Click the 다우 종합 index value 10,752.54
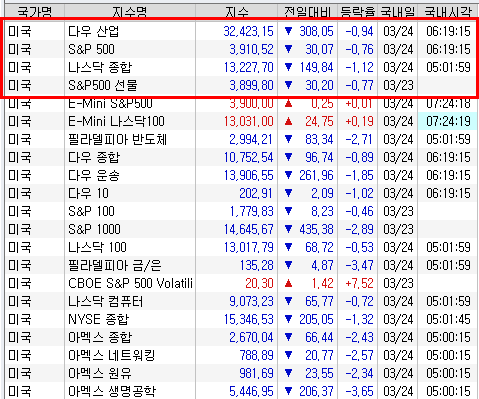Image resolution: width=479 pixels, height=399 pixels. click(248, 157)
